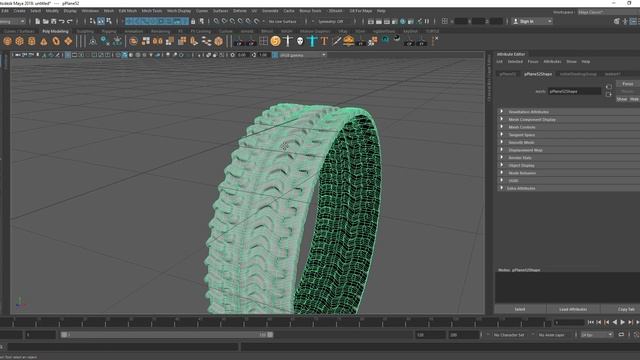Switch to the pPlane52Shape attribute tab

(538, 74)
